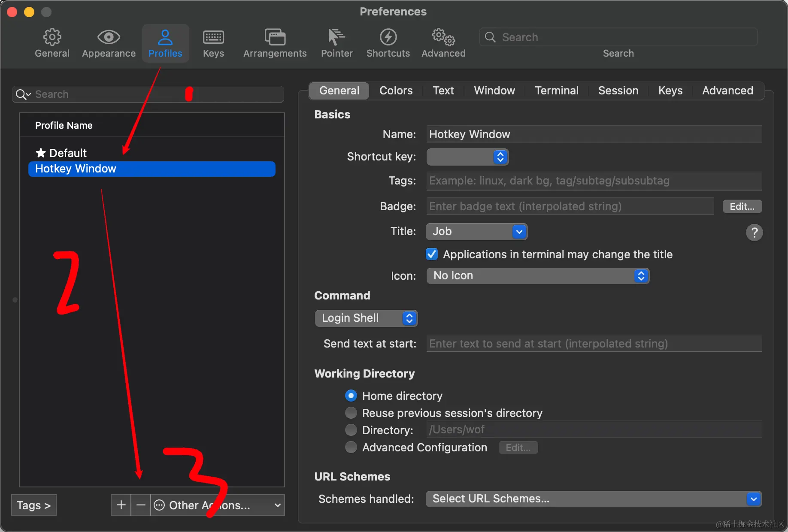788x532 pixels.
Task: Open the General preferences gear icon
Action: (52, 37)
